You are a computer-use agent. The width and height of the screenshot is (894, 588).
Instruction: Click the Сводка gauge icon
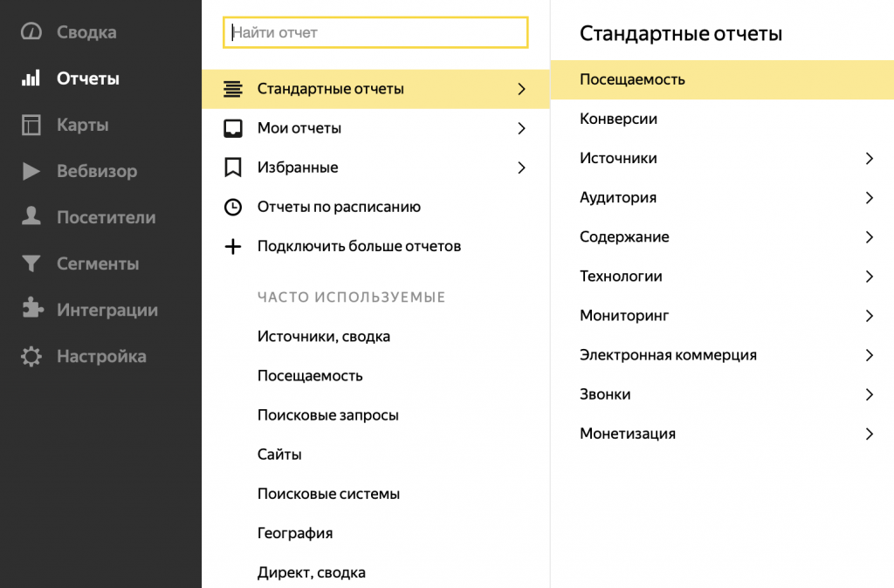[31, 32]
